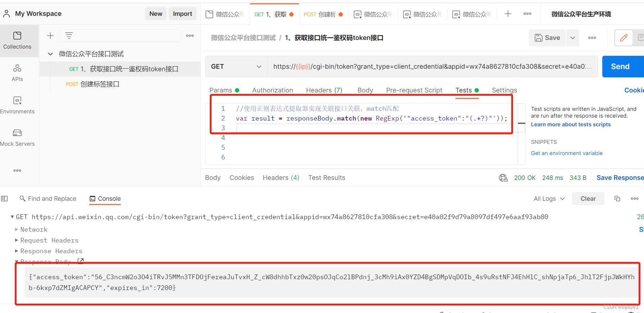Select the POST 创建标签接口 request
The image size is (644, 313).
(120, 84)
